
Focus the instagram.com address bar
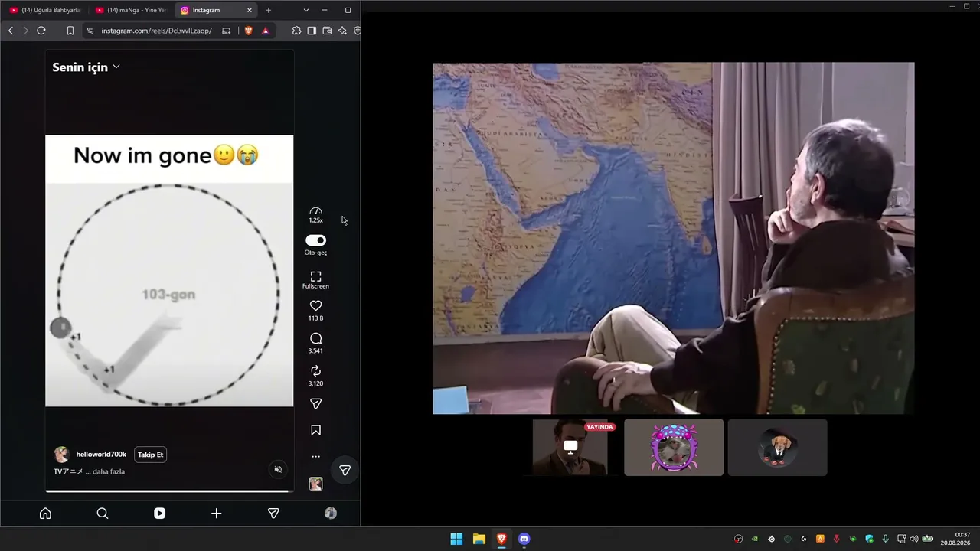point(156,31)
